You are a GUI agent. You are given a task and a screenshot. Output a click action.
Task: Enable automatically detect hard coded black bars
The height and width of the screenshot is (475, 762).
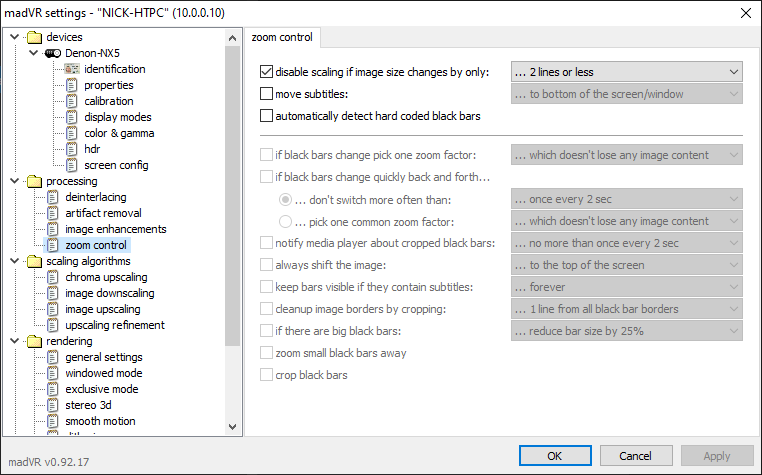pos(266,116)
